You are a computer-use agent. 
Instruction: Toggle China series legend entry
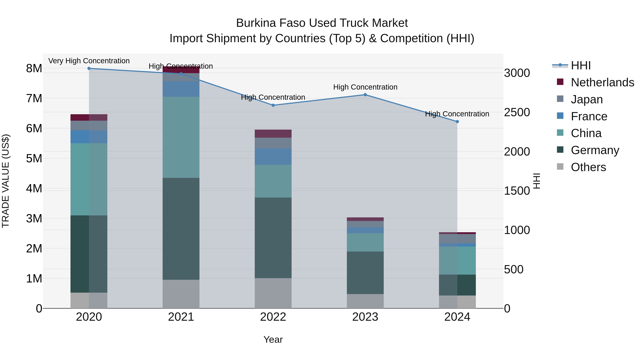coord(579,133)
